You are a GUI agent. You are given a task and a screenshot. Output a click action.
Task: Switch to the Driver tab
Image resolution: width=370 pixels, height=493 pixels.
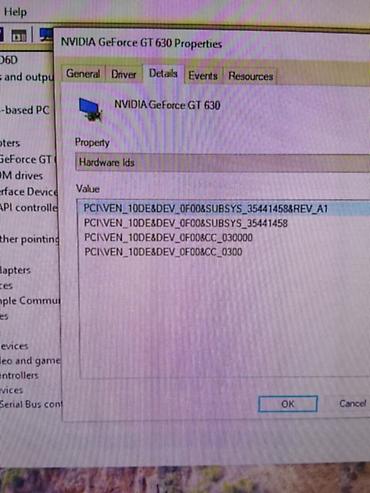124,74
